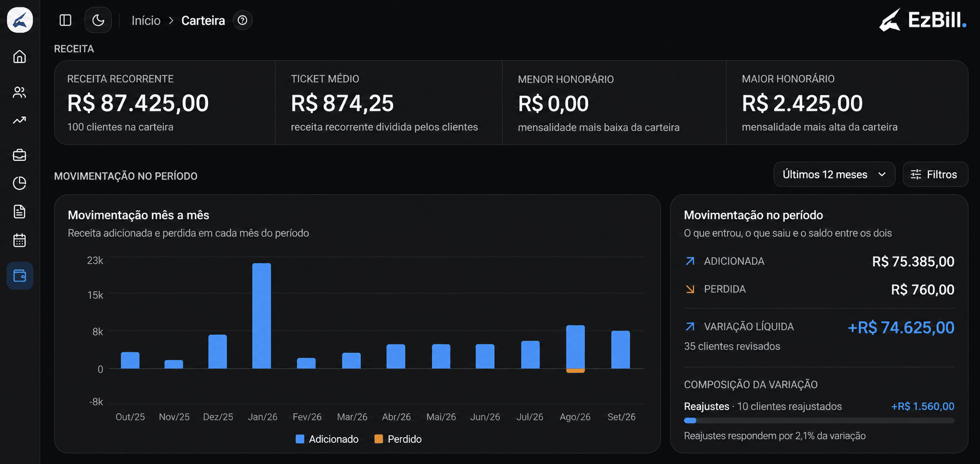
Task: Select the wallet (Carteira) sidebar icon
Action: pyautogui.click(x=20, y=276)
